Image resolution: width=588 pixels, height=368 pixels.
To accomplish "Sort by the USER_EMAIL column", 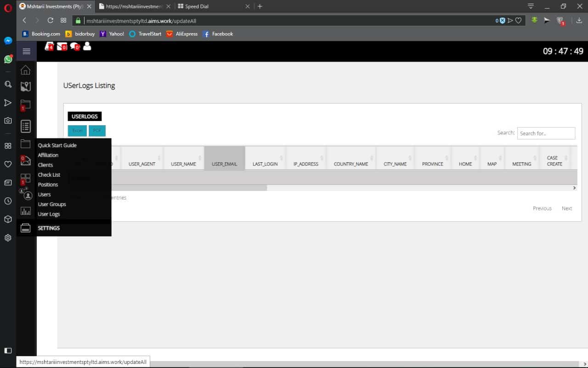I will [225, 158].
